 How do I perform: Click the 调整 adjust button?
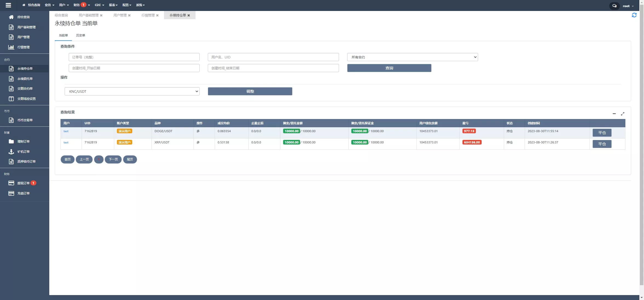250,91
